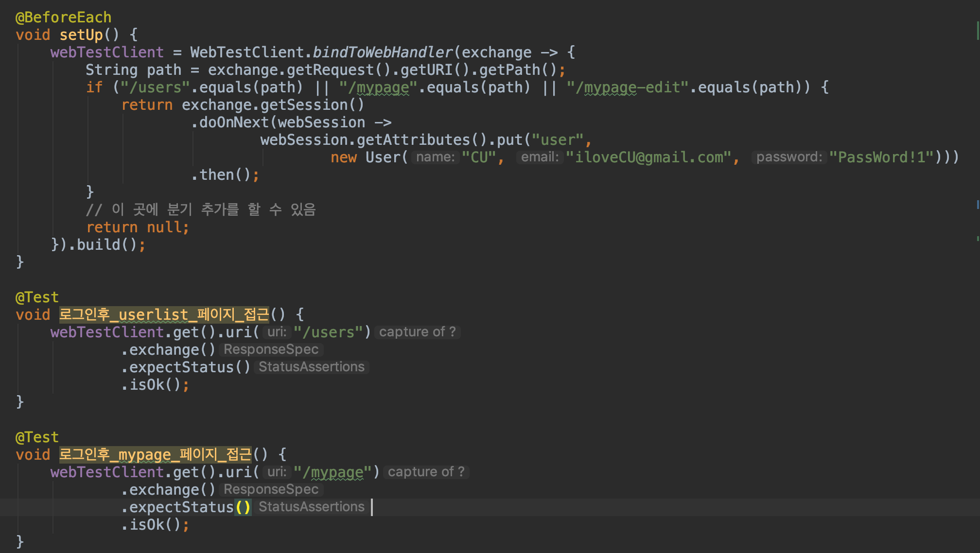Click the 로그인후_userlist_페이지_접근 method name

coord(164,315)
